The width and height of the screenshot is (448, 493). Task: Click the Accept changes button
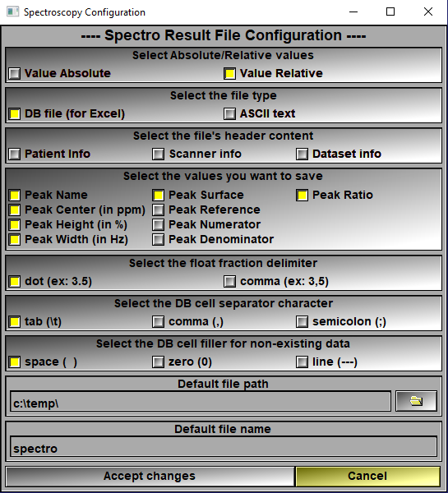[150, 477]
